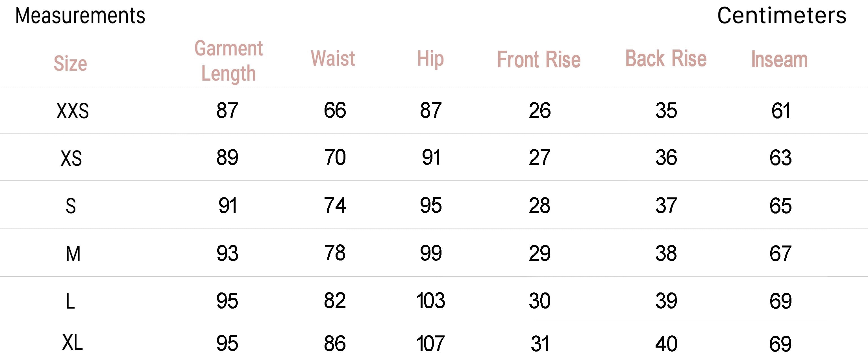The width and height of the screenshot is (868, 364).
Task: Select the XL size row label
Action: click(x=72, y=343)
